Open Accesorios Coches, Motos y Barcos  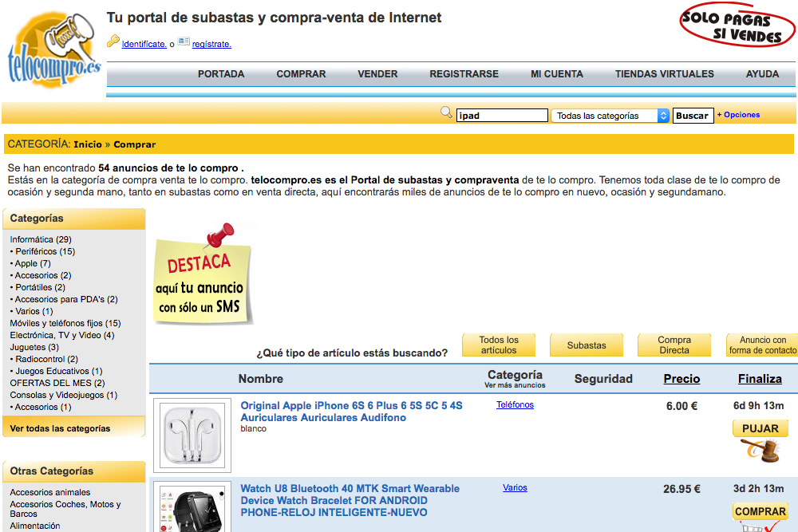pyautogui.click(x=65, y=509)
